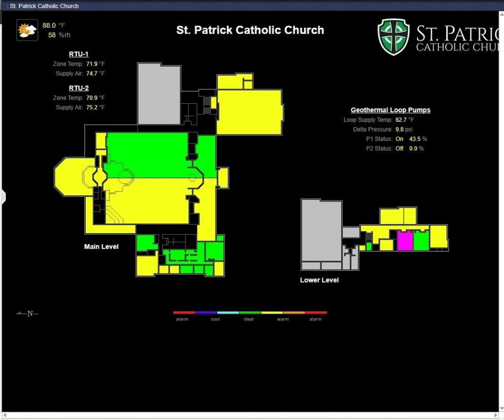The image size is (504, 420).
Task: Open the Geothermal Loop Pumps page
Action: point(391,110)
